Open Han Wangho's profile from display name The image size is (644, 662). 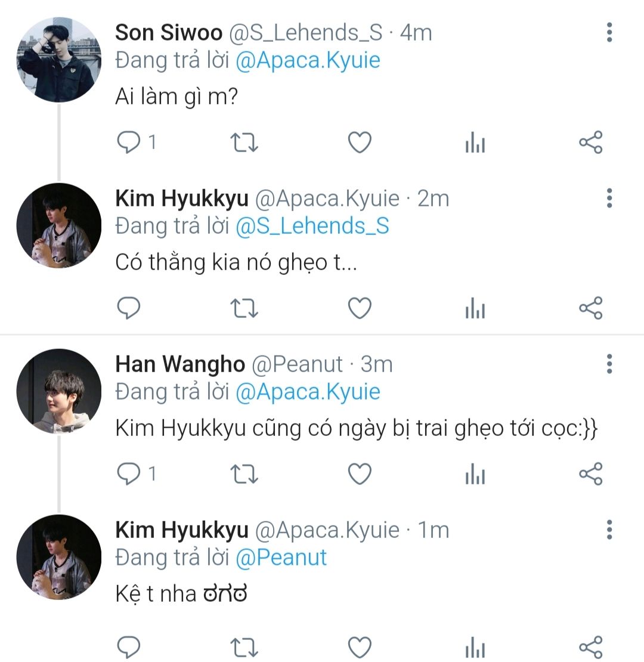pyautogui.click(x=179, y=364)
